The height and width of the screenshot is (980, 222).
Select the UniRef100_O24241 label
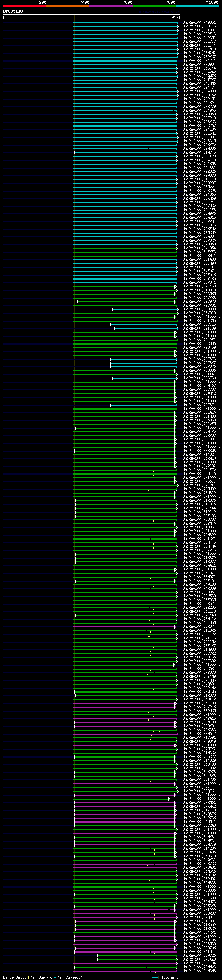[199, 60]
